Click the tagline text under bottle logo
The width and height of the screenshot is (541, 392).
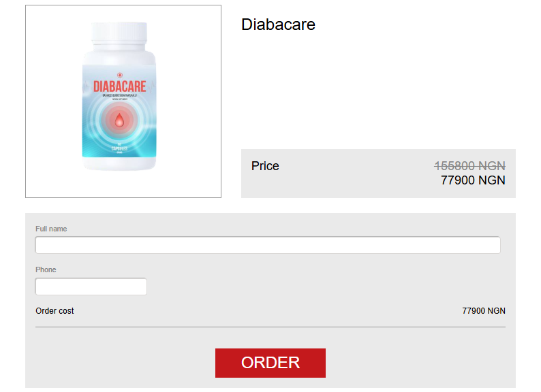click(120, 95)
